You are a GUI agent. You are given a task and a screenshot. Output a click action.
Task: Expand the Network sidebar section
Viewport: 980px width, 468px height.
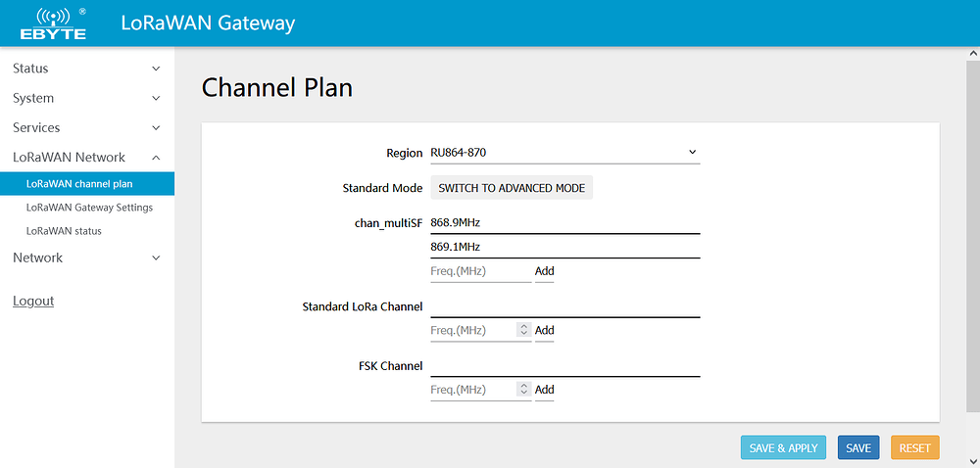(86, 257)
